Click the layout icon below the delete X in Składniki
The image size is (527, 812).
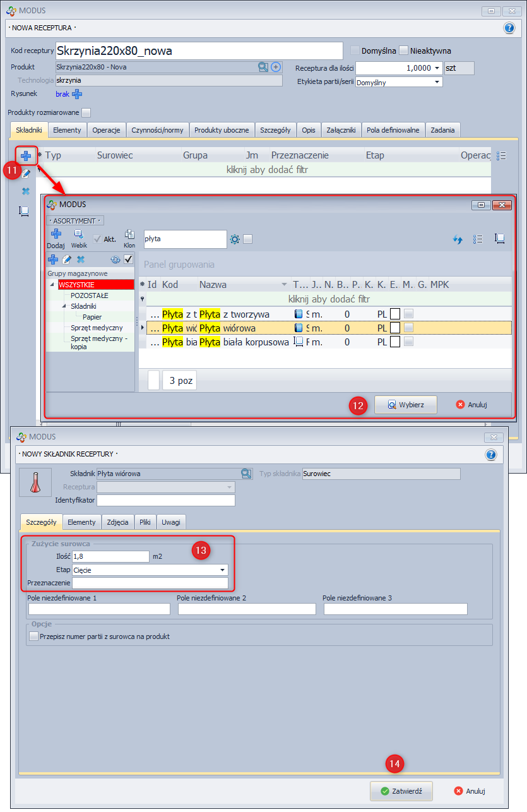pos(24,212)
